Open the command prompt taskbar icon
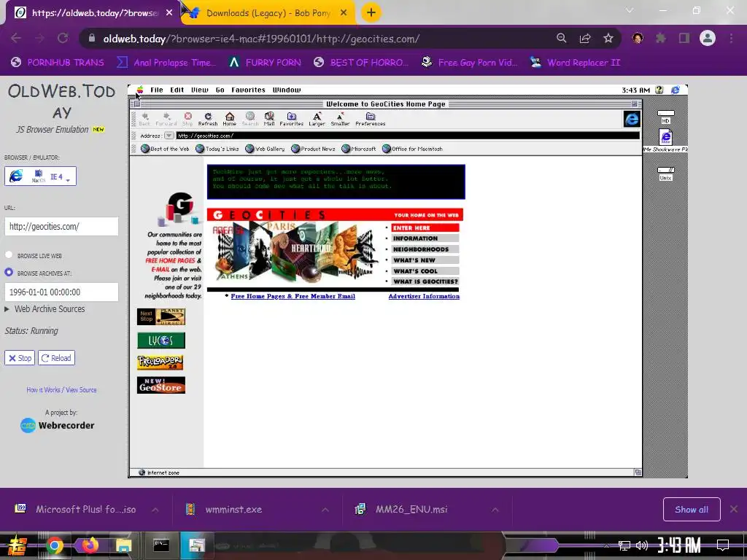Viewport: 747px width, 560px height. click(161, 545)
